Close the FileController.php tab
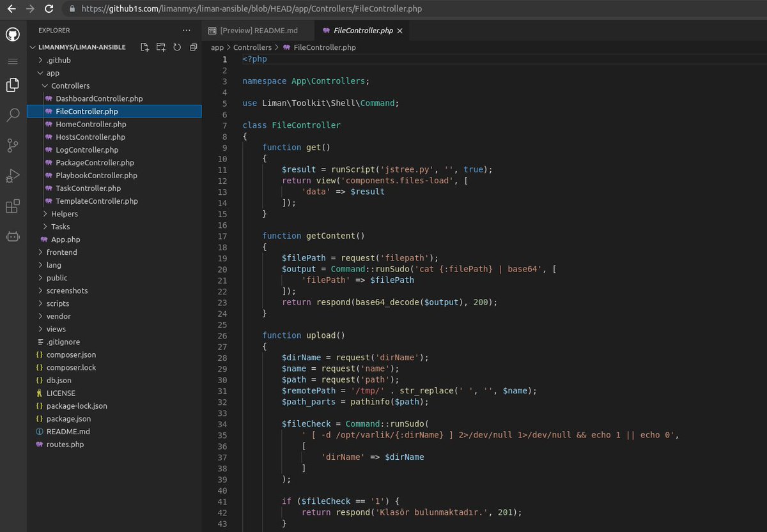The image size is (767, 532). click(x=400, y=31)
